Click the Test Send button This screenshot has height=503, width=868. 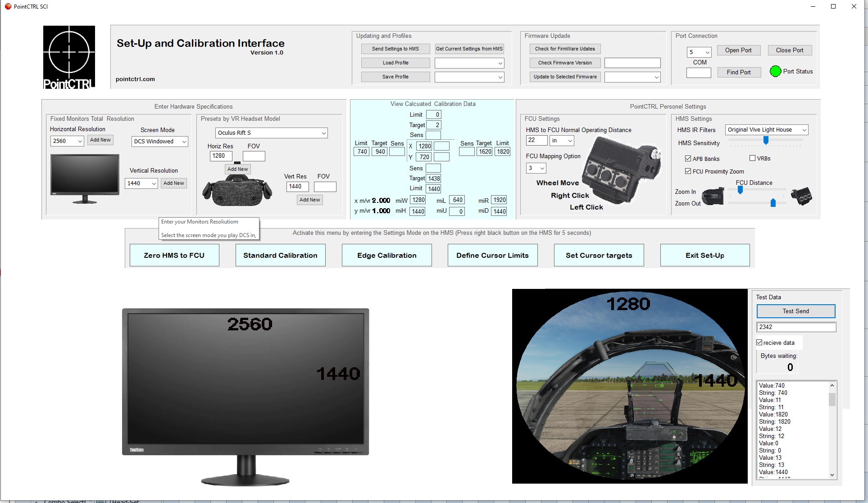(796, 311)
